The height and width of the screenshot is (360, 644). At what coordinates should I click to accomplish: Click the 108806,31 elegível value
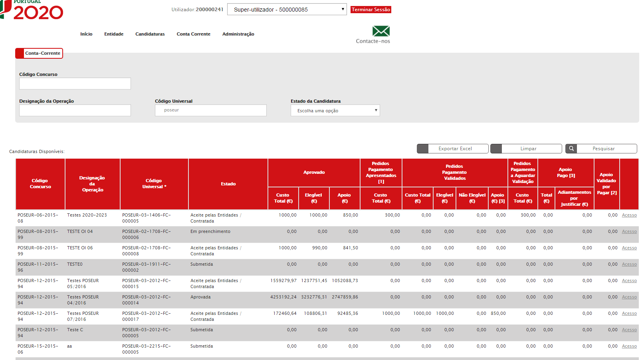[x=315, y=313]
